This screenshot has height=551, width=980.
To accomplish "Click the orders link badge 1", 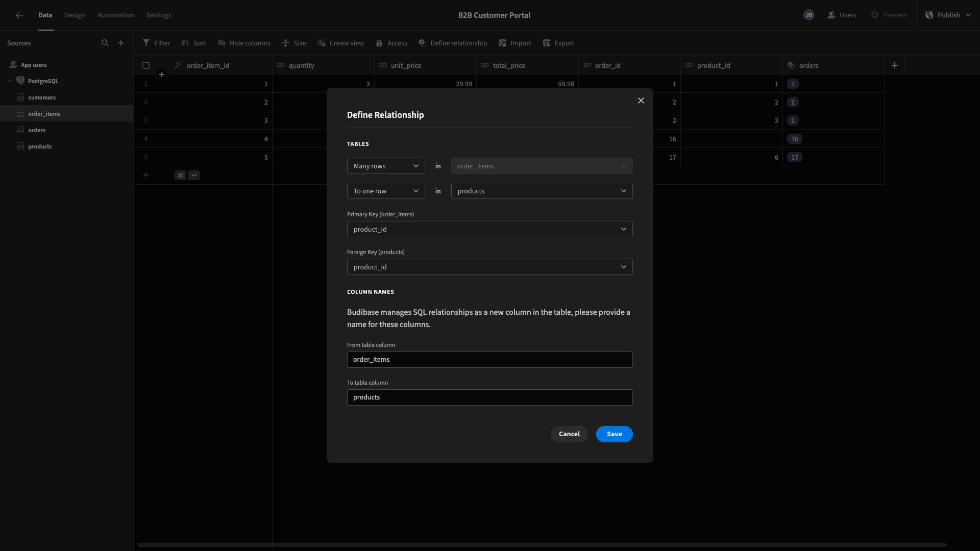I will point(793,84).
